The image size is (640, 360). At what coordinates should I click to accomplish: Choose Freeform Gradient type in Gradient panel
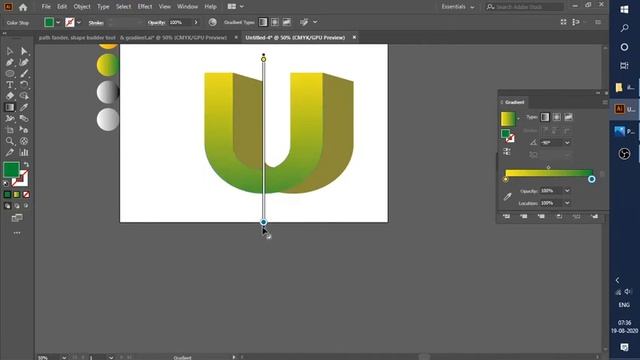click(569, 117)
